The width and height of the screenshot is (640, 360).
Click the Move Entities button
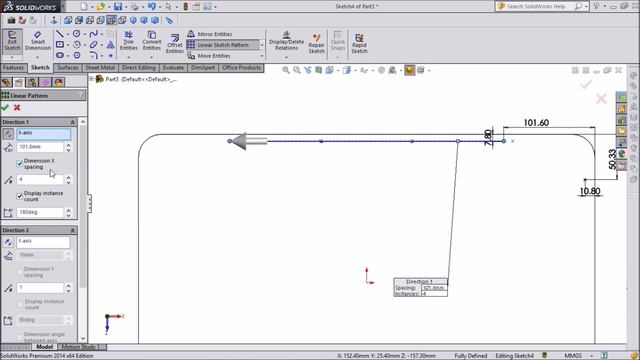209,56
